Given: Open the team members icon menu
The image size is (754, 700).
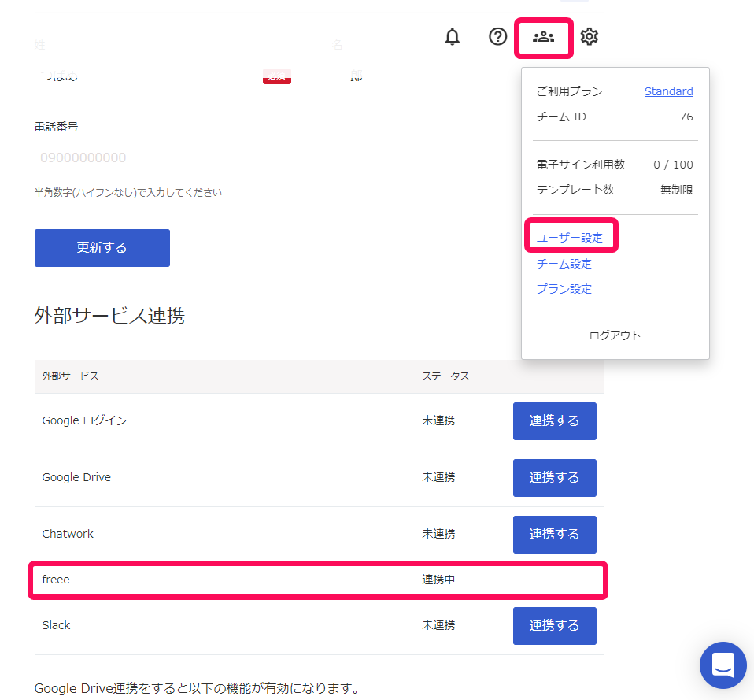Looking at the screenshot, I should 543,37.
